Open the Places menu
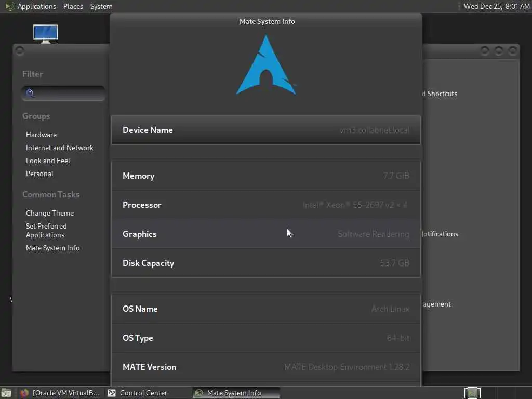 [x=73, y=6]
